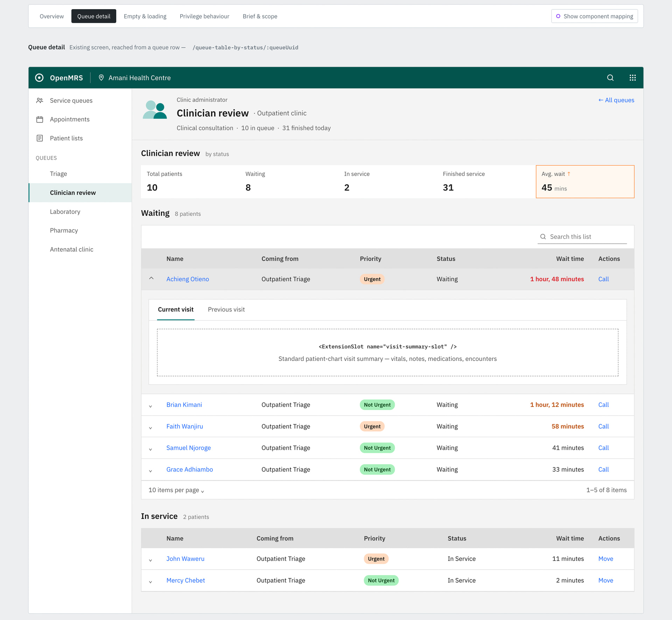The image size is (672, 620).
Task: Click the 1–5 of 8 items text
Action: coord(607,490)
